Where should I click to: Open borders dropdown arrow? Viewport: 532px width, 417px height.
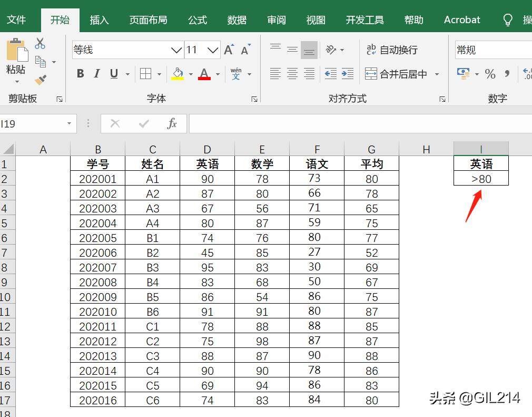pyautogui.click(x=159, y=74)
